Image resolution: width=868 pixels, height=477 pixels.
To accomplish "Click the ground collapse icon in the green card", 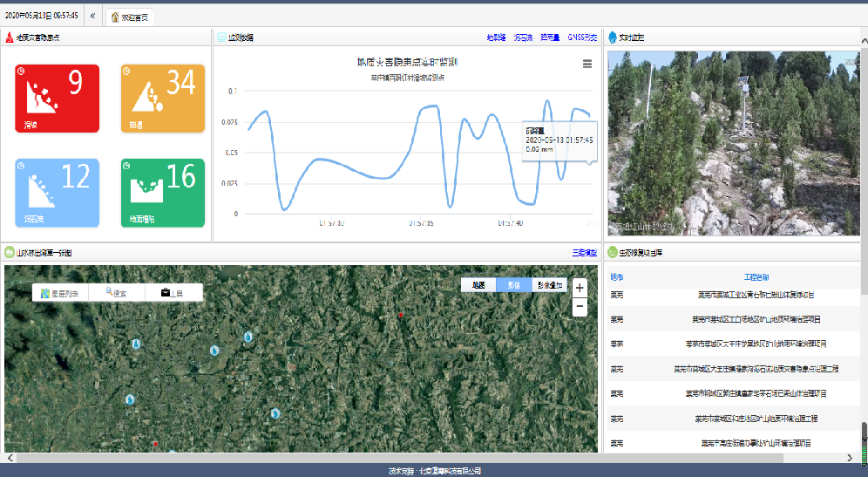I will (x=146, y=191).
